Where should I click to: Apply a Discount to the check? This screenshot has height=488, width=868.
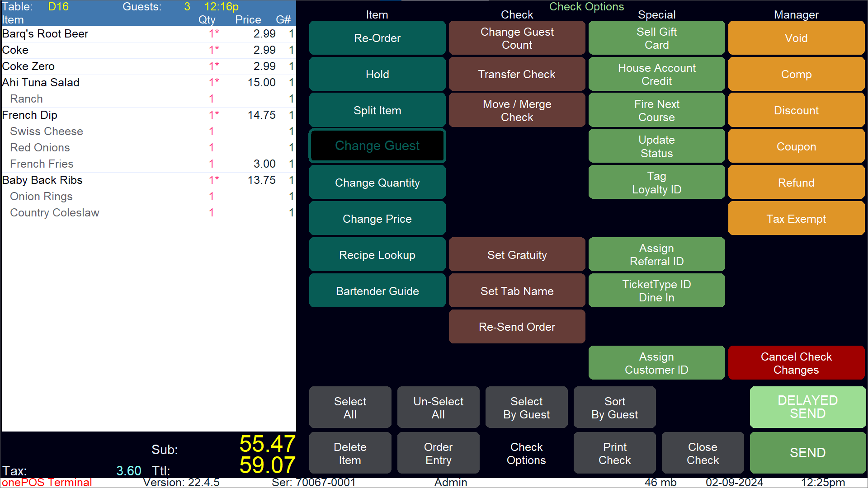click(796, 110)
